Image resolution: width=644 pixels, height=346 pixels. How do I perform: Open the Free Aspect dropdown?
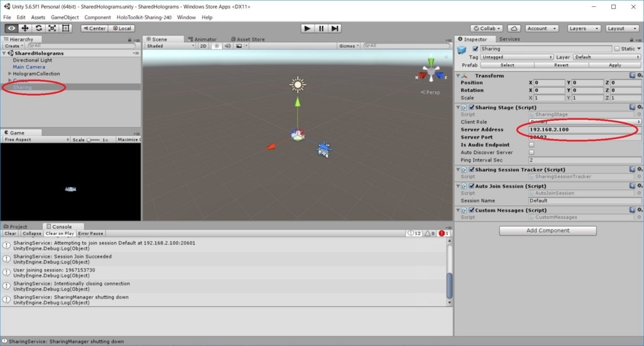click(36, 140)
